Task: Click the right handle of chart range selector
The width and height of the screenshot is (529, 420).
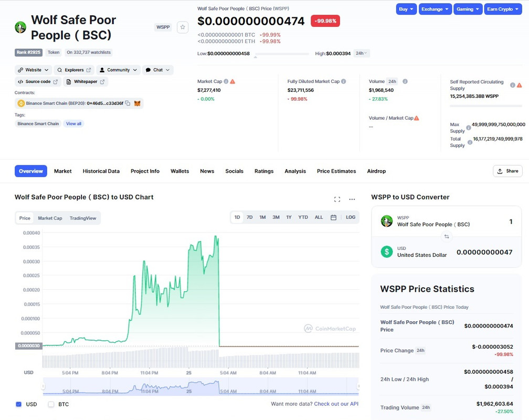Action: pyautogui.click(x=358, y=386)
